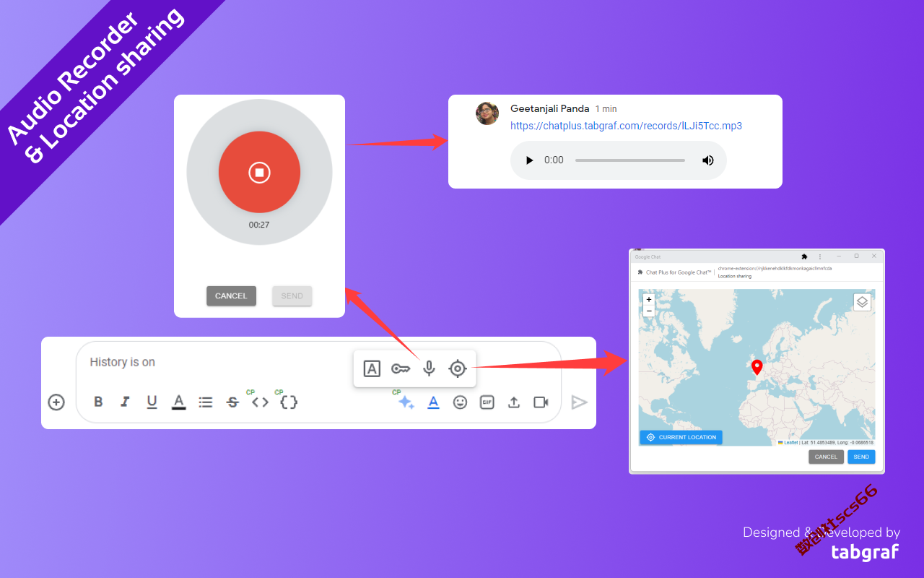Image resolution: width=924 pixels, height=578 pixels.
Task: Open the emoji picker
Action: tap(460, 402)
